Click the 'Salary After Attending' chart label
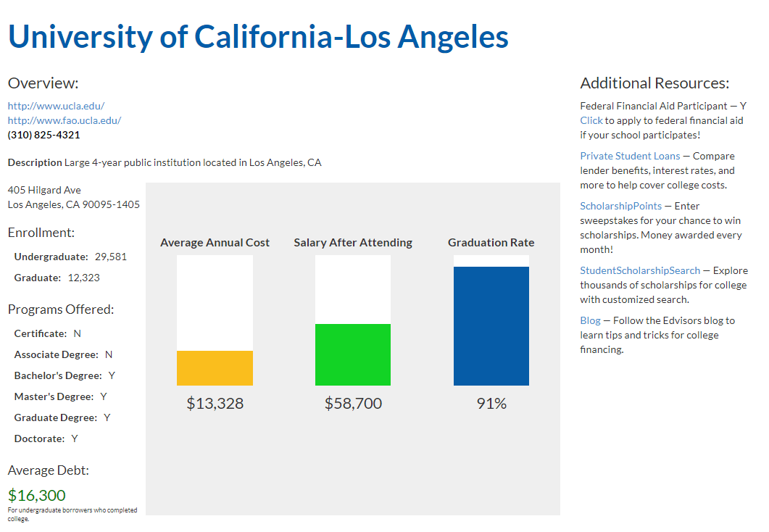 click(353, 243)
